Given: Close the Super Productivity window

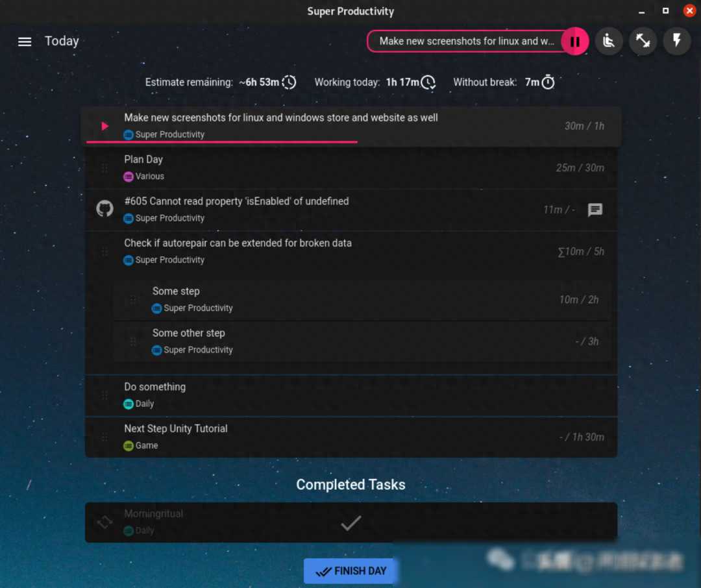Looking at the screenshot, I should [689, 11].
